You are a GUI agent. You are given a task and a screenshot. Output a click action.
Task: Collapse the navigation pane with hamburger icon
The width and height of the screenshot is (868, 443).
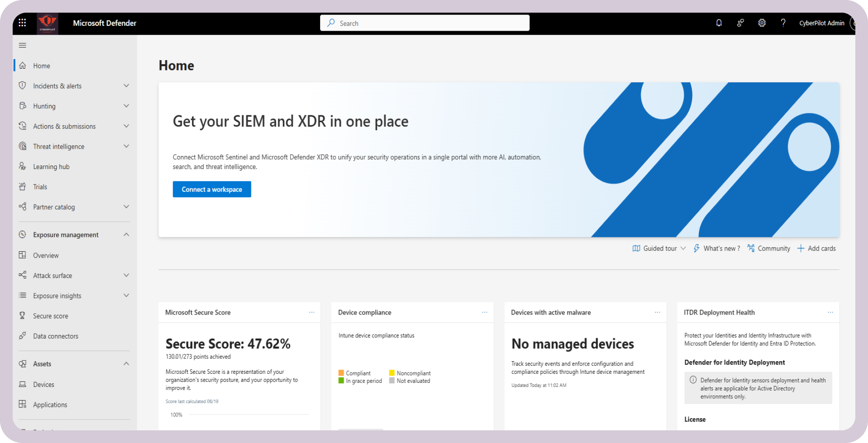coord(22,45)
